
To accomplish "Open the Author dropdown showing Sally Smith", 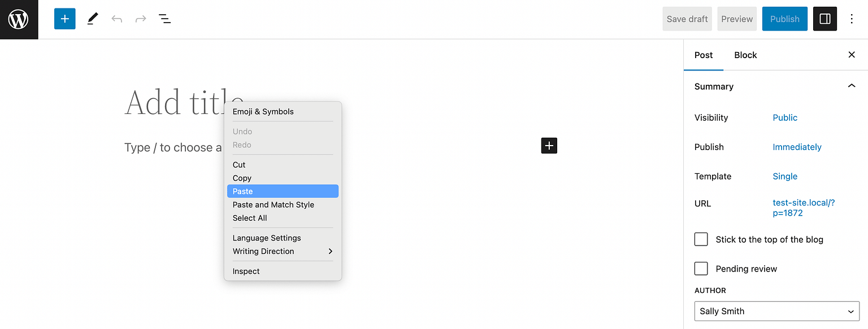I will 776,311.
